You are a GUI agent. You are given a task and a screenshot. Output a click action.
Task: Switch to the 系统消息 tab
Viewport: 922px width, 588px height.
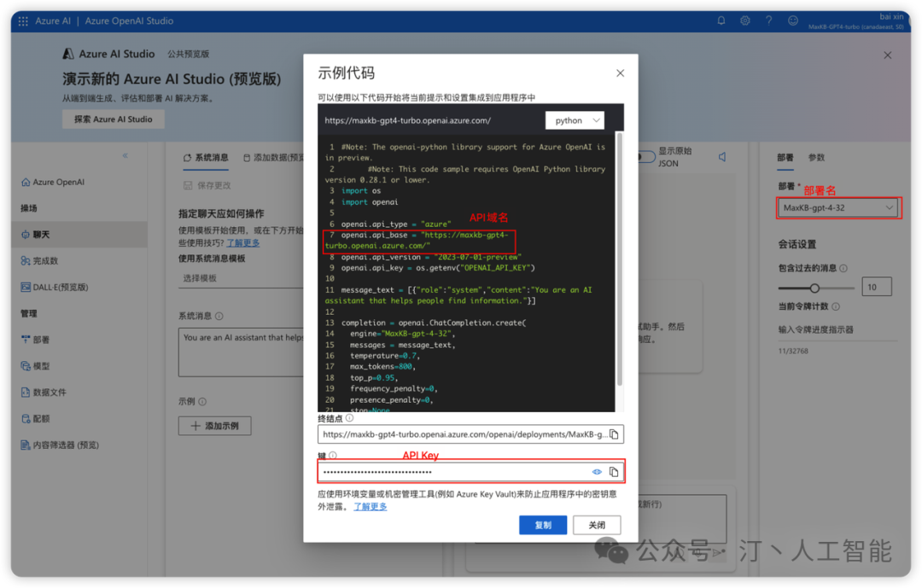point(206,158)
